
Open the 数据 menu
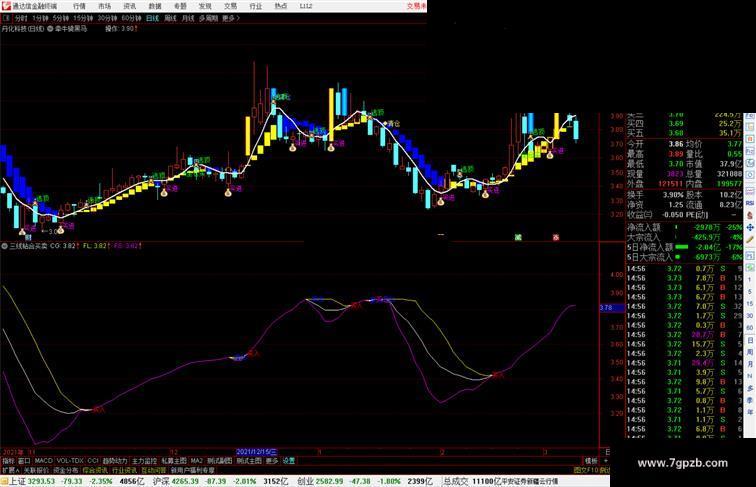point(155,6)
